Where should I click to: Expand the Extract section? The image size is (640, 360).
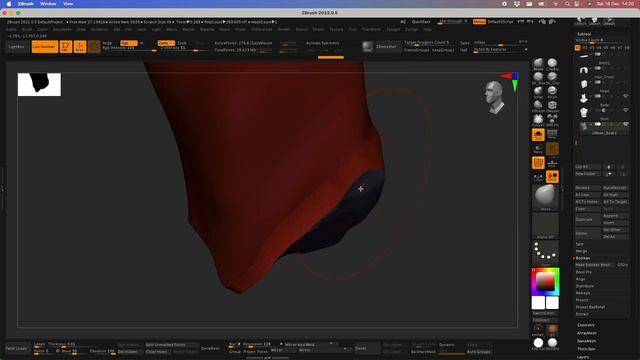pos(582,314)
